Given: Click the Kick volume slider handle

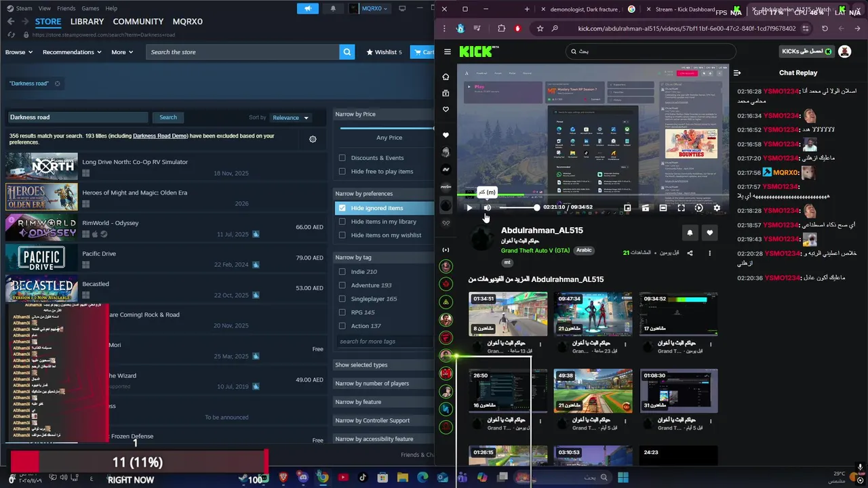Looking at the screenshot, I should [536, 207].
